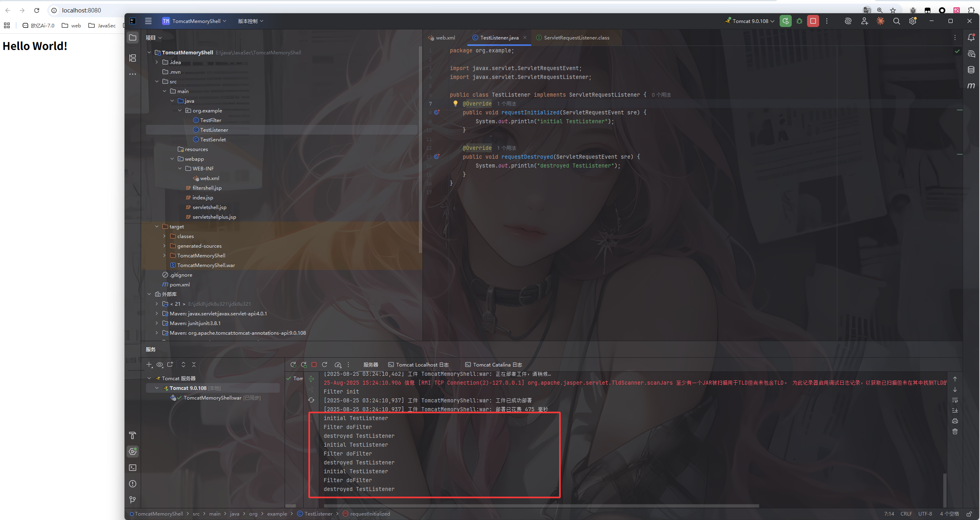980x520 pixels.
Task: Click the Add Service plus icon
Action: pos(149,365)
